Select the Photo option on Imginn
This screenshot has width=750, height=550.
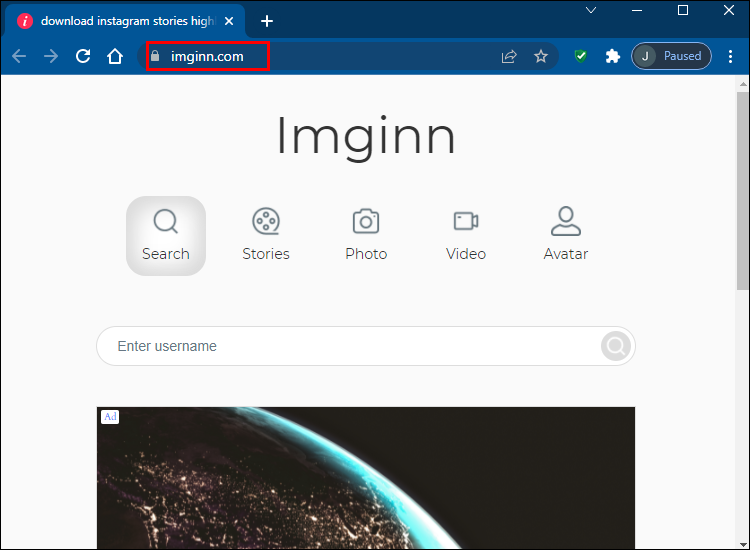[x=366, y=236]
